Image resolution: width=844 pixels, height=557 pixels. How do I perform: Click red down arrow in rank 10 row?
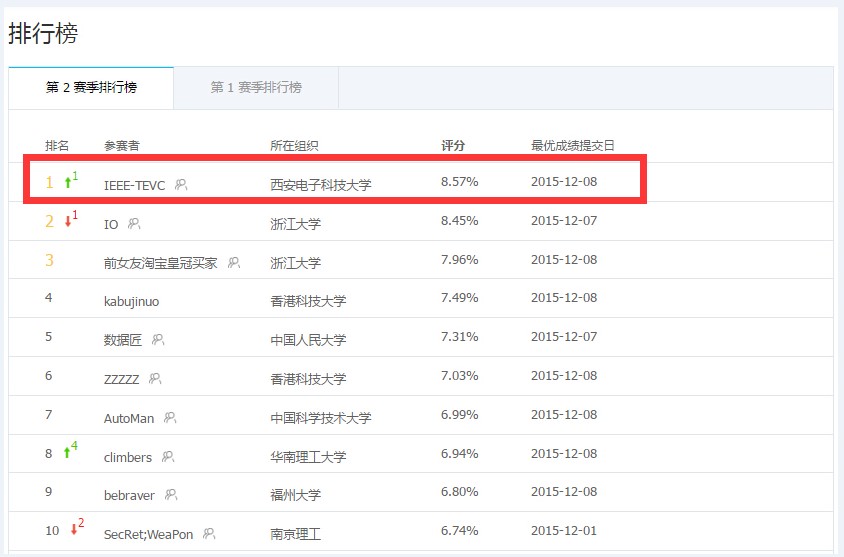pyautogui.click(x=74, y=530)
